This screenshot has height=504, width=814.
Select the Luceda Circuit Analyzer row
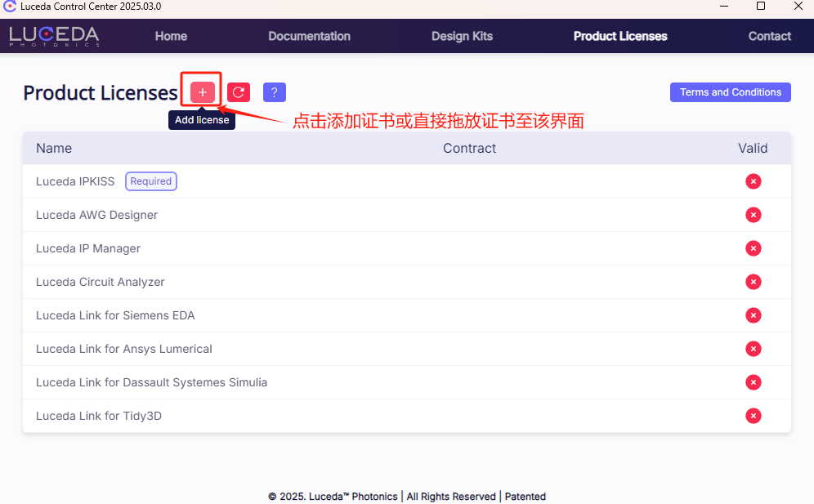pos(407,282)
